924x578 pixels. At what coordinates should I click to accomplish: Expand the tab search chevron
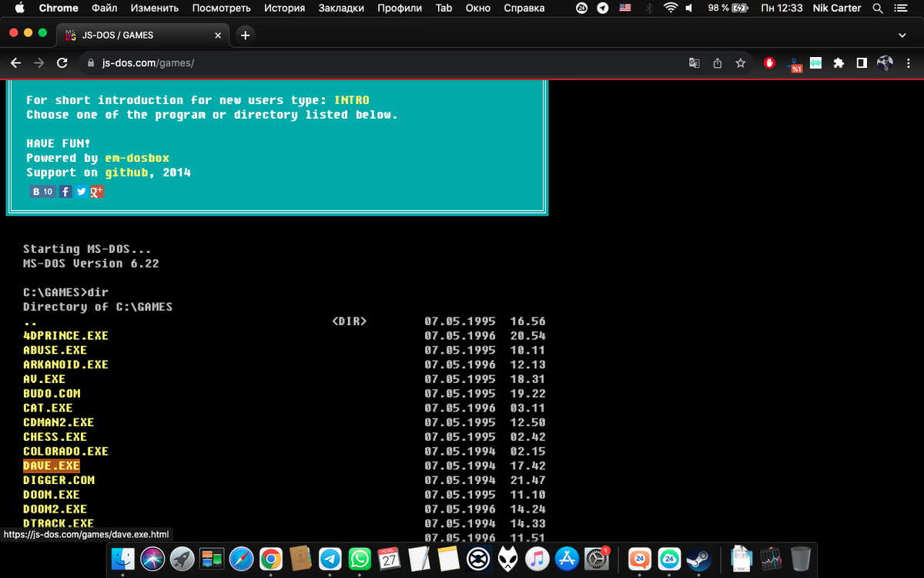pyautogui.click(x=902, y=35)
